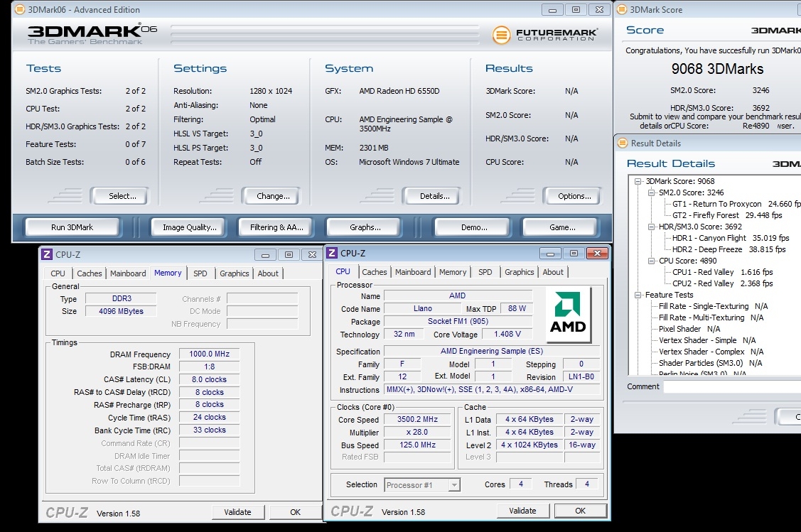The height and width of the screenshot is (532, 801).
Task: Open the Processor #1 selection dropdown
Action: point(453,485)
